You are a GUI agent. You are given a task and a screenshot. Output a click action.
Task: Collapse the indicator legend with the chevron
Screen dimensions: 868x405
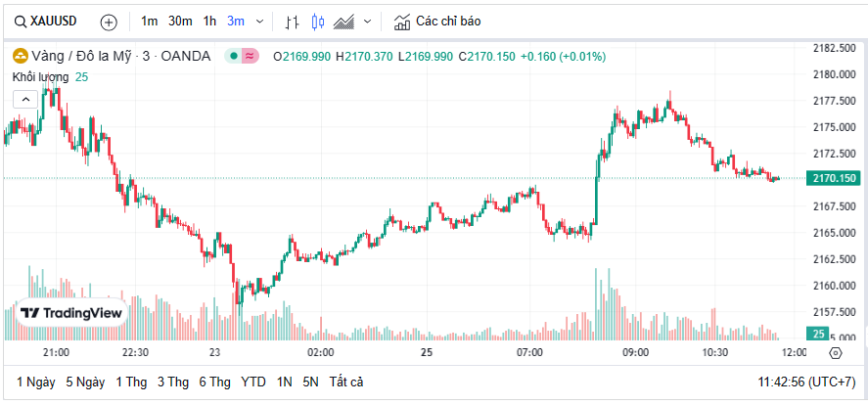coord(25,98)
